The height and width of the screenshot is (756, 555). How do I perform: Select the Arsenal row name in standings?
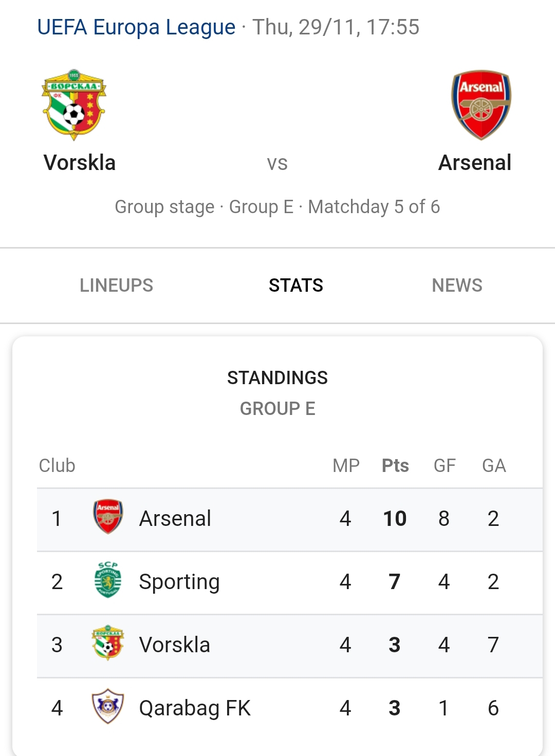[x=175, y=519]
